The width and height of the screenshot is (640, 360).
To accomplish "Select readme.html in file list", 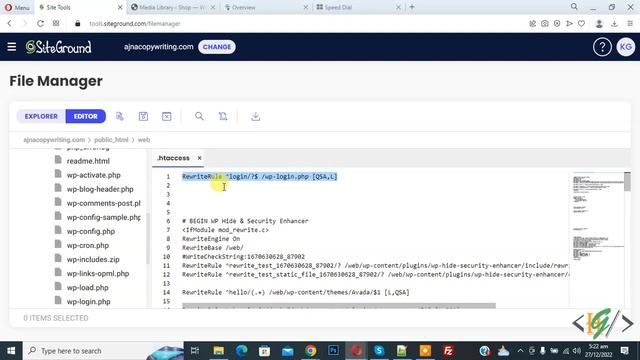I will pos(88,161).
